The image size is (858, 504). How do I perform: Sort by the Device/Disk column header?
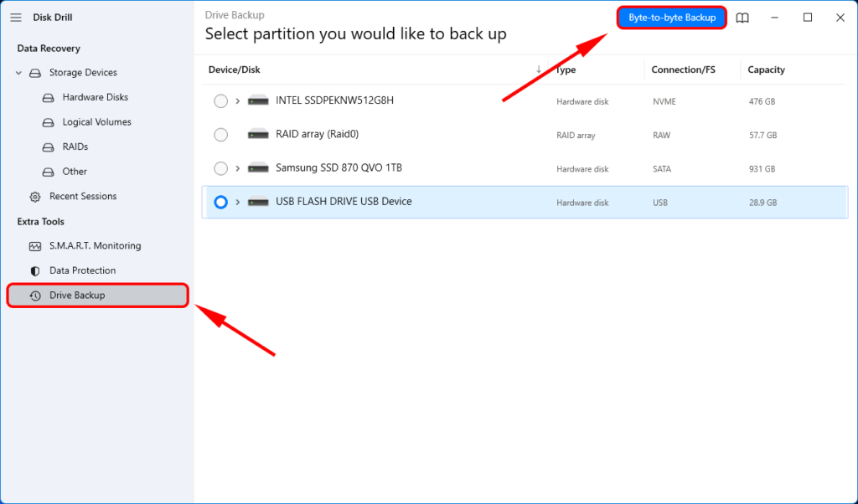pyautogui.click(x=233, y=69)
